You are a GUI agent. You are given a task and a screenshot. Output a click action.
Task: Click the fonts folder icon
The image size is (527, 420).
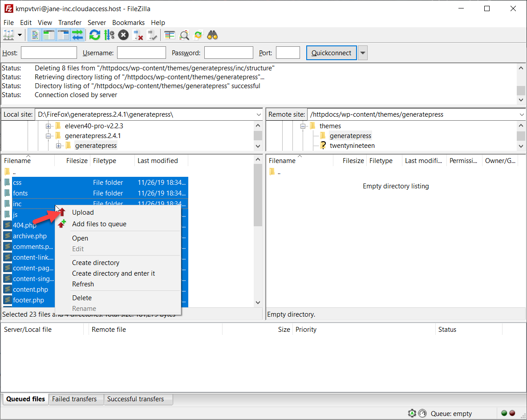pos(7,193)
